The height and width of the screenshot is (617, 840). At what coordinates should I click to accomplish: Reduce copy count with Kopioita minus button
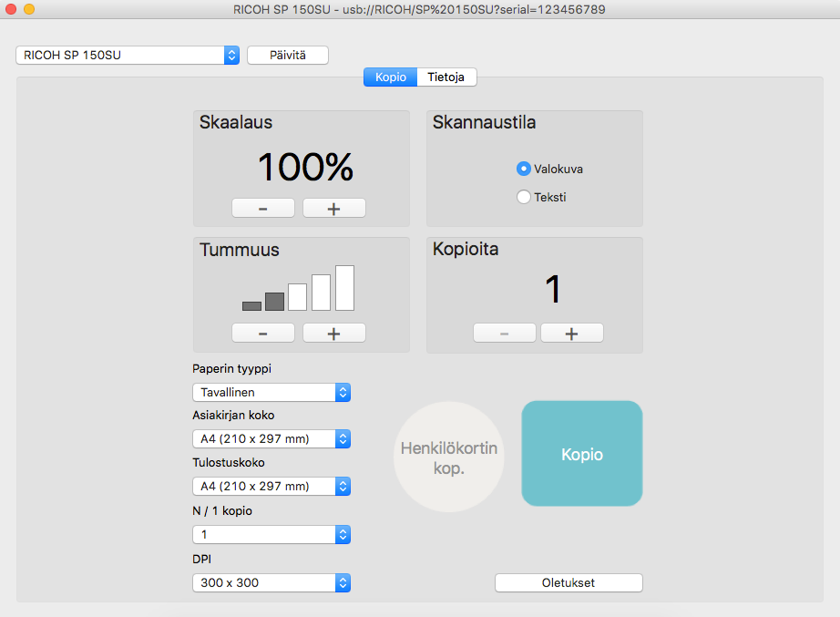(505, 333)
